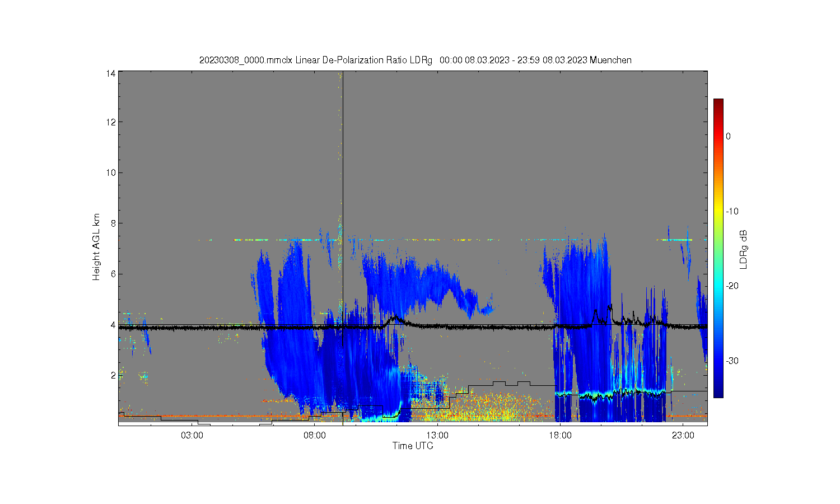Click the dark red top of the colorbar
This screenshot has height=504, width=840.
[718, 104]
